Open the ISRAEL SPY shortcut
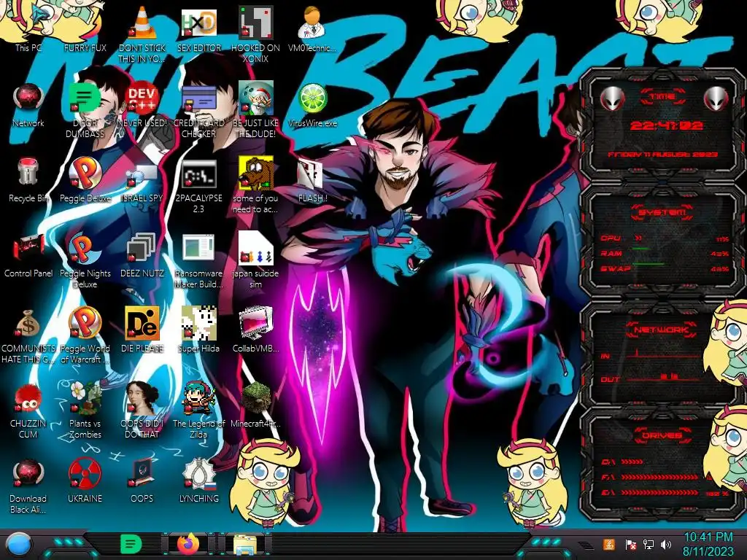 (142, 180)
